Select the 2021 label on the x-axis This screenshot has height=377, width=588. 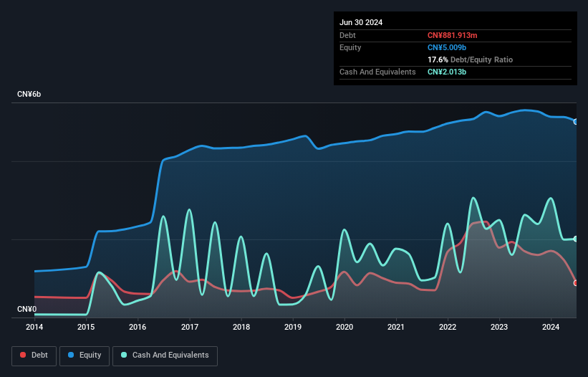pos(396,327)
